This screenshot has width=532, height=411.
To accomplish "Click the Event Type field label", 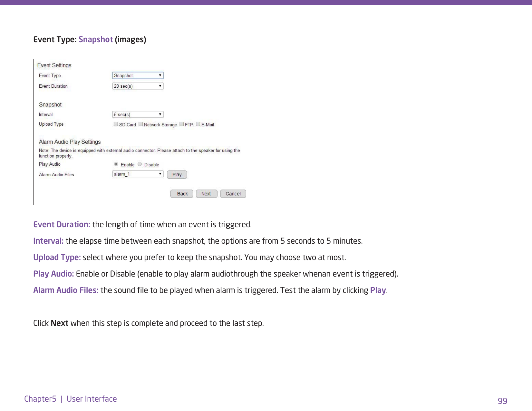I will [x=50, y=75].
